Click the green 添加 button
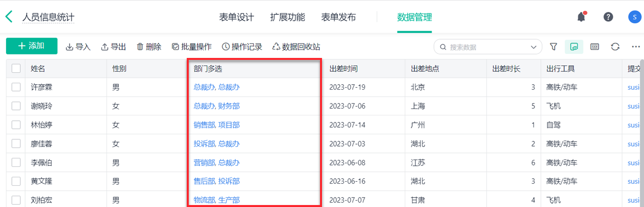 pyautogui.click(x=32, y=46)
